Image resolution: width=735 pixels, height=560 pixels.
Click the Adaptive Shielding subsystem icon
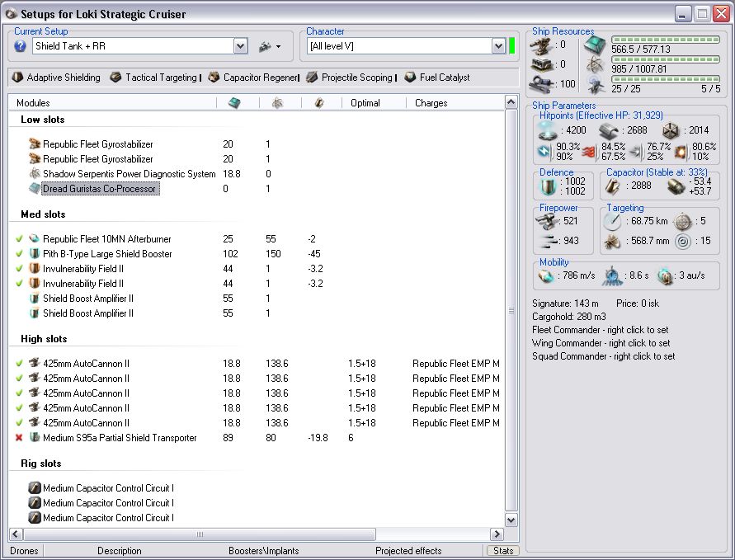pyautogui.click(x=18, y=78)
